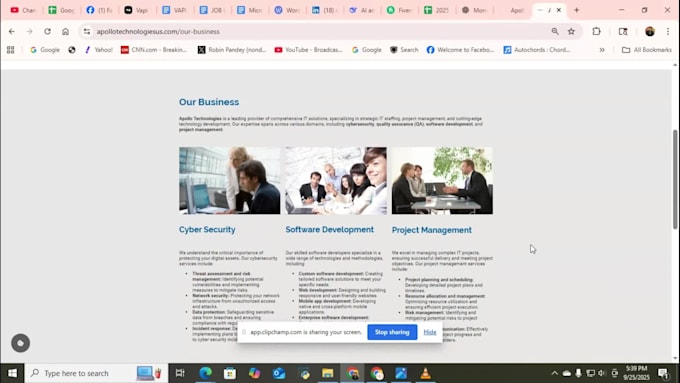
Task: Bookmark this page with the star icon
Action: 571,31
